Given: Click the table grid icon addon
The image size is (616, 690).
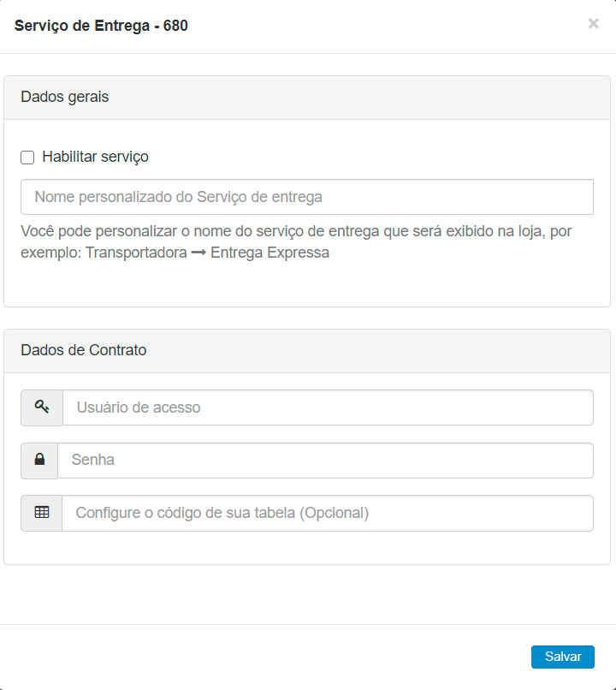Looking at the screenshot, I should pyautogui.click(x=42, y=513).
